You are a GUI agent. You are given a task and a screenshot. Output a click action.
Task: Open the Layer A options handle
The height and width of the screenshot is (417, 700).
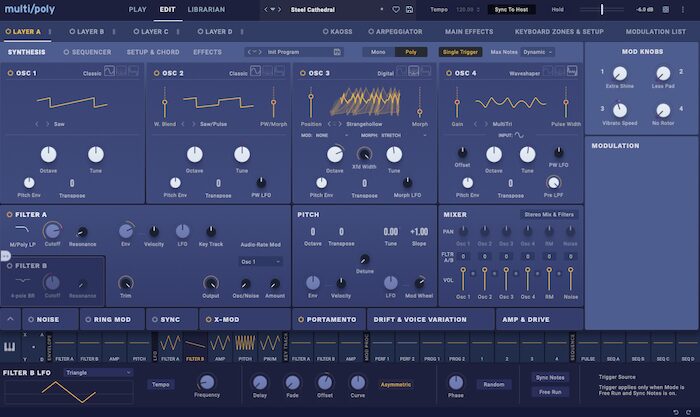tap(50, 32)
